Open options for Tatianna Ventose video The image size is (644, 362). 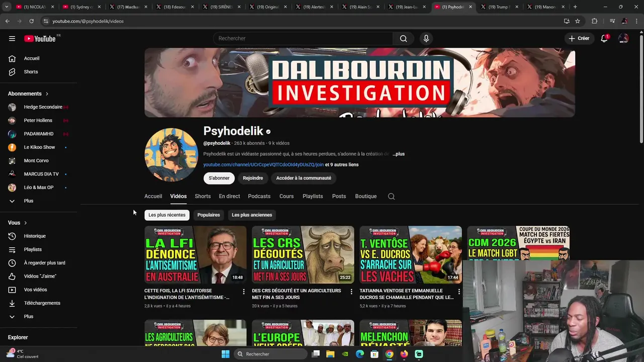point(459,292)
